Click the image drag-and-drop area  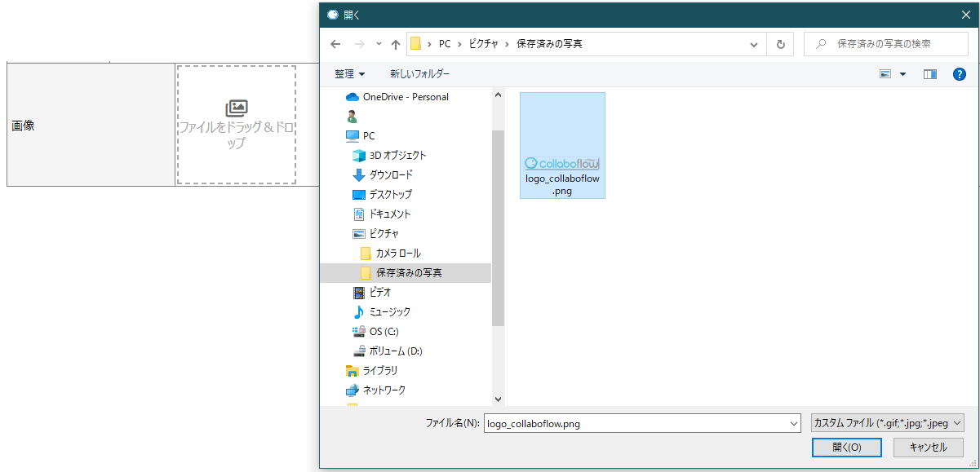click(x=236, y=125)
